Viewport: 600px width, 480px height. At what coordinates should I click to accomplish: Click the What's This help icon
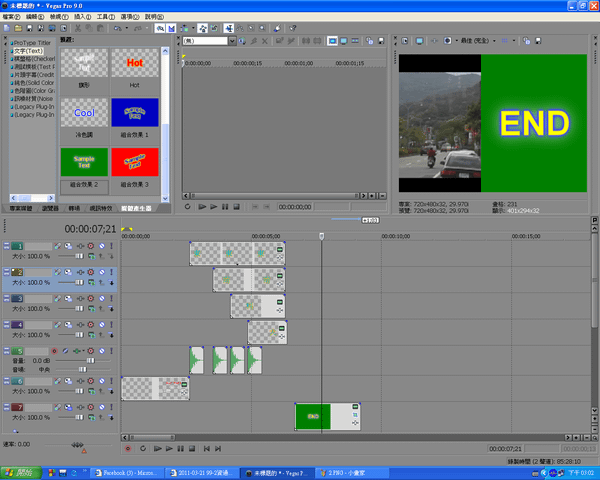coord(293,28)
